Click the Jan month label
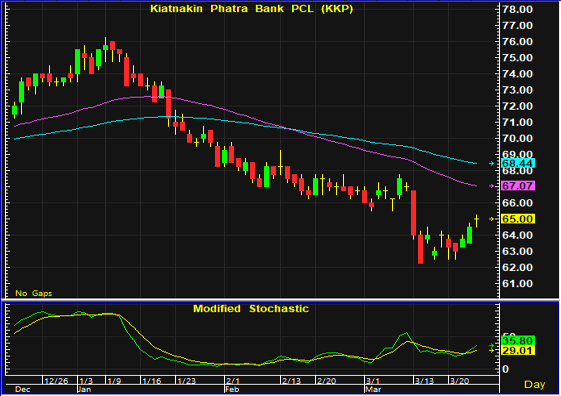 [x=84, y=389]
